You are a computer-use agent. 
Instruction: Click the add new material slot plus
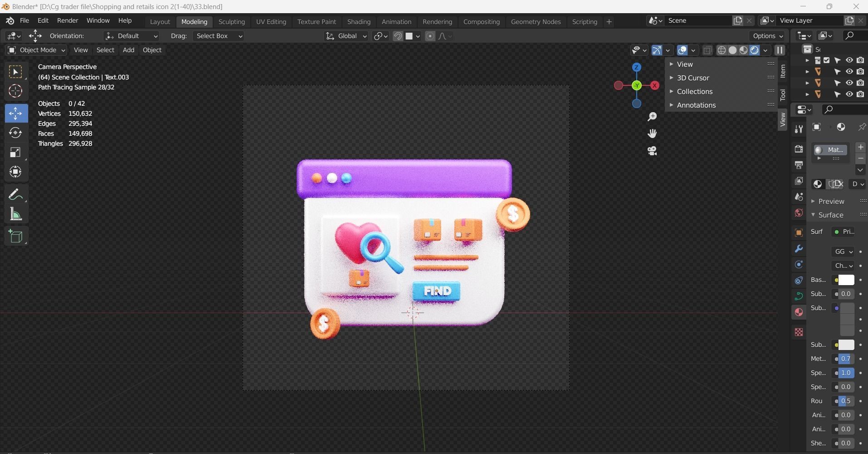coord(860,147)
